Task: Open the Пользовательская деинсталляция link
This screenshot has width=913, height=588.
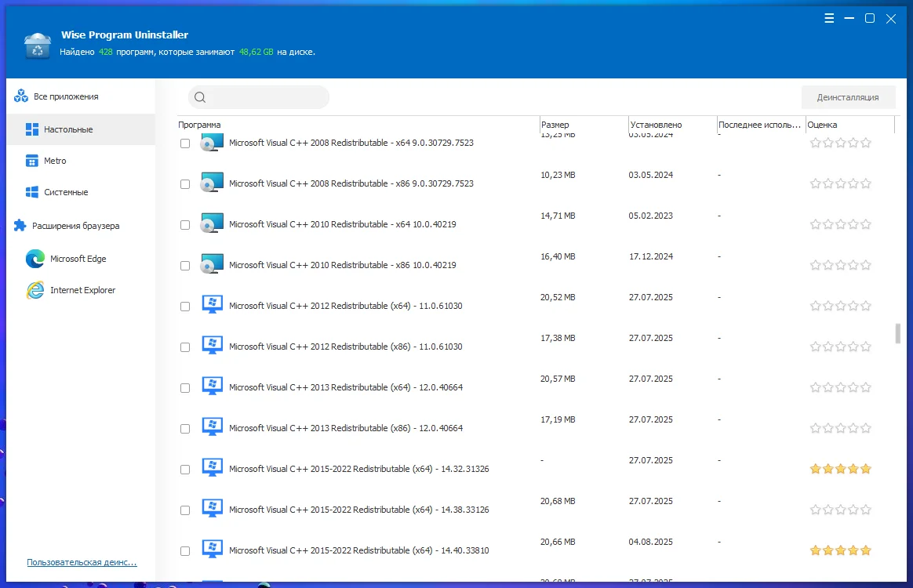Action: (82, 562)
